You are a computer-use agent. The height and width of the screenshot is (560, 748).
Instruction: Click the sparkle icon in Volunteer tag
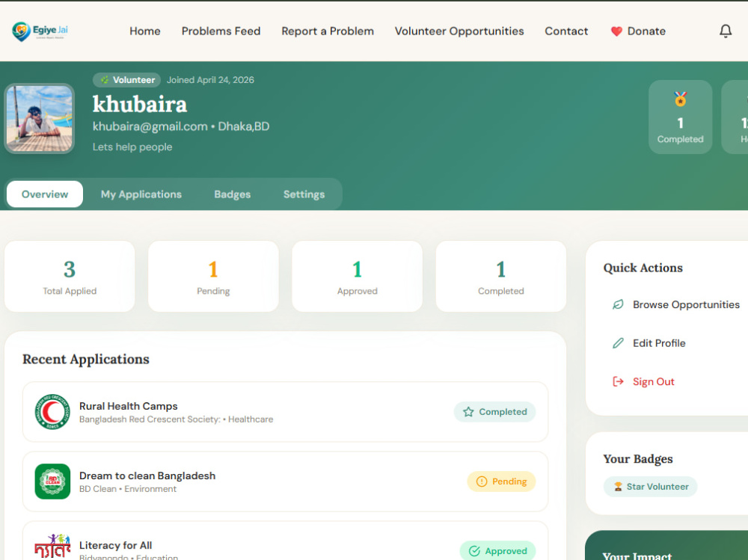point(105,80)
